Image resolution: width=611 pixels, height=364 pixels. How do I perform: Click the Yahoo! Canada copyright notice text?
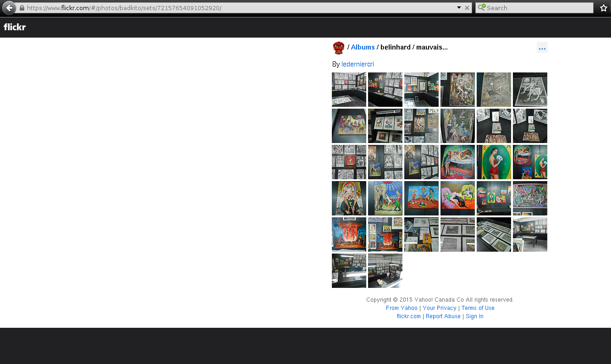(x=440, y=300)
